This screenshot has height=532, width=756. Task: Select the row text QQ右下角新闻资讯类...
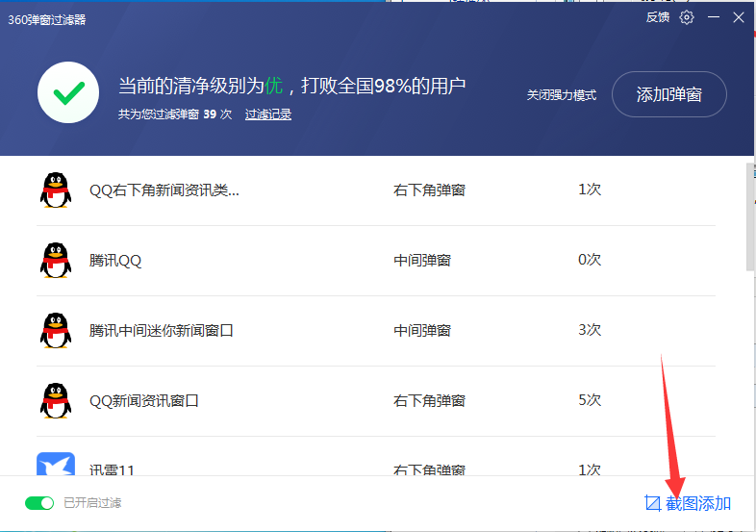pos(164,190)
